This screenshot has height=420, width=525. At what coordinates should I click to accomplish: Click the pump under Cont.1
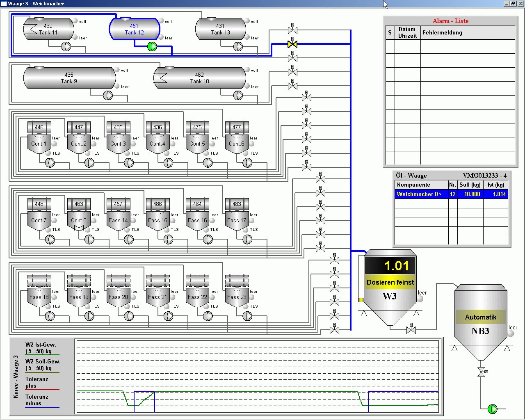[x=50, y=163]
